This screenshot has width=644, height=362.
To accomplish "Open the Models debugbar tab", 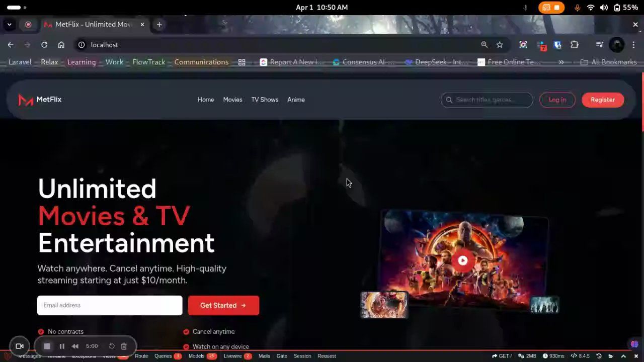I will point(202,356).
